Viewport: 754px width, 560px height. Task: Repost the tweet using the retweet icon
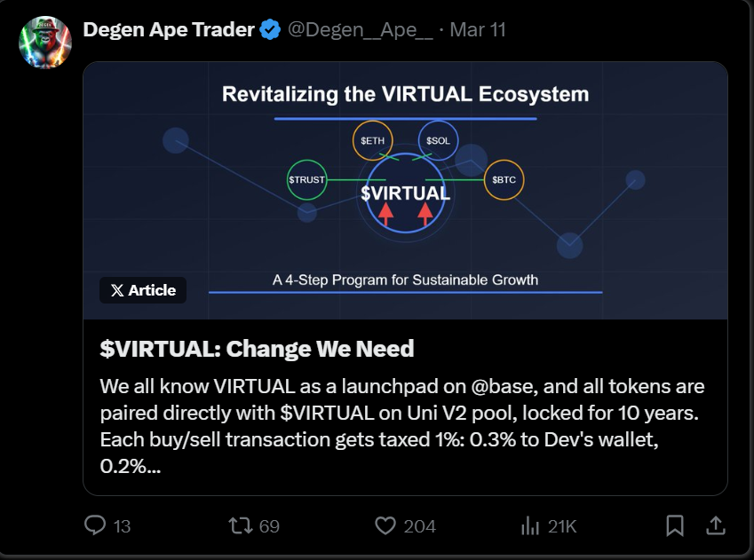pos(240,525)
